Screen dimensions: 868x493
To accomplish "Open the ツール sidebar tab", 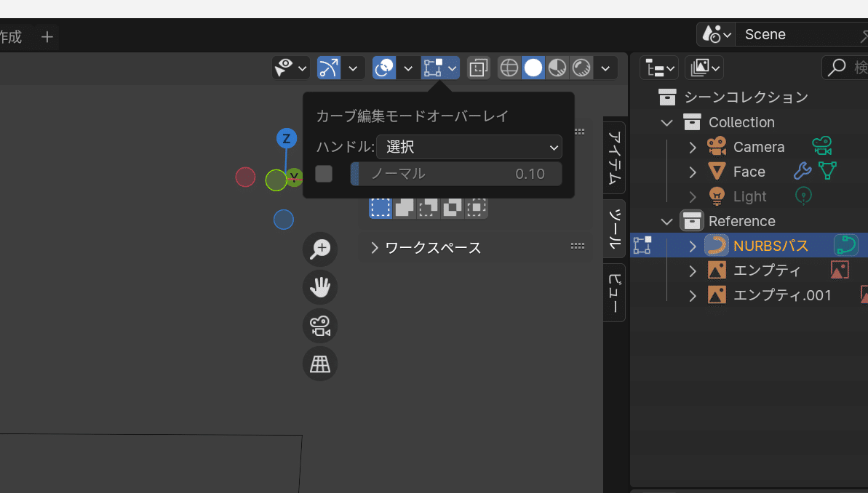I will [x=615, y=229].
